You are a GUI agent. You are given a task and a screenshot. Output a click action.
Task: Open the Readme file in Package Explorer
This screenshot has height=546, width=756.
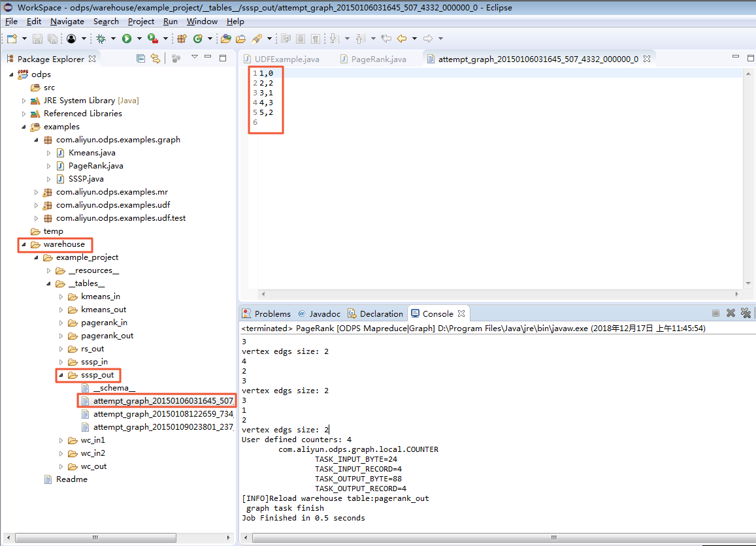(x=71, y=479)
